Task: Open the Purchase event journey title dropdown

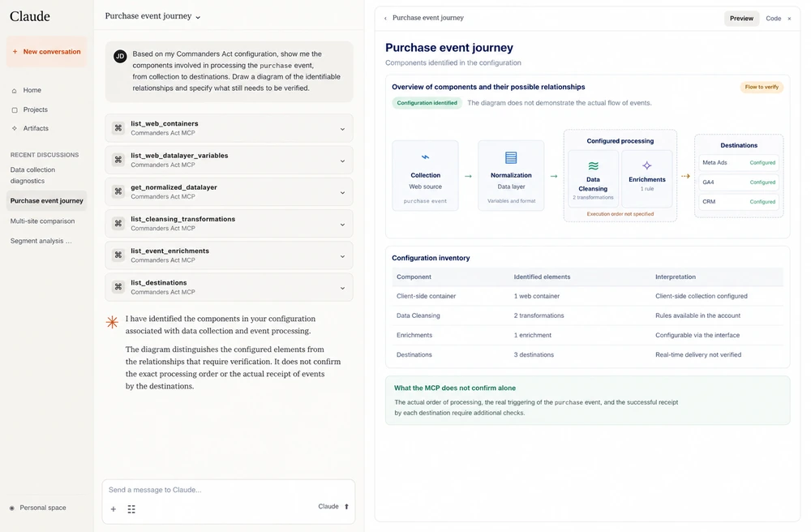Action: 152,16
